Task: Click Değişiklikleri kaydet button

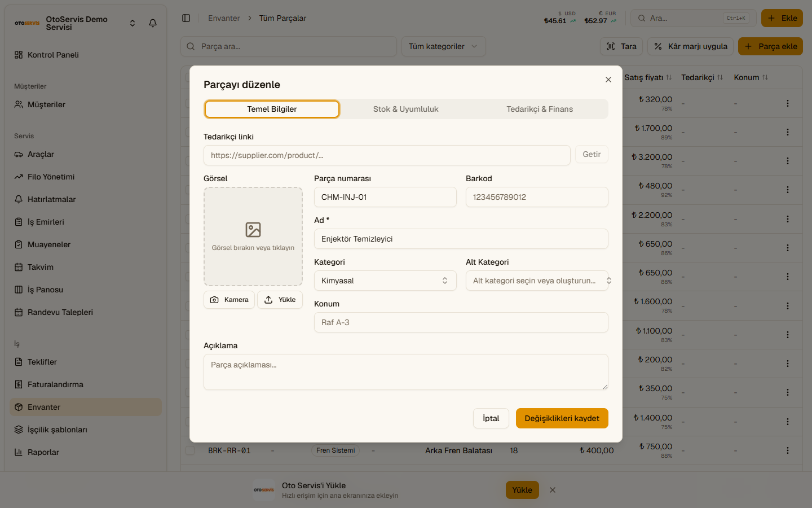Action: (x=562, y=418)
